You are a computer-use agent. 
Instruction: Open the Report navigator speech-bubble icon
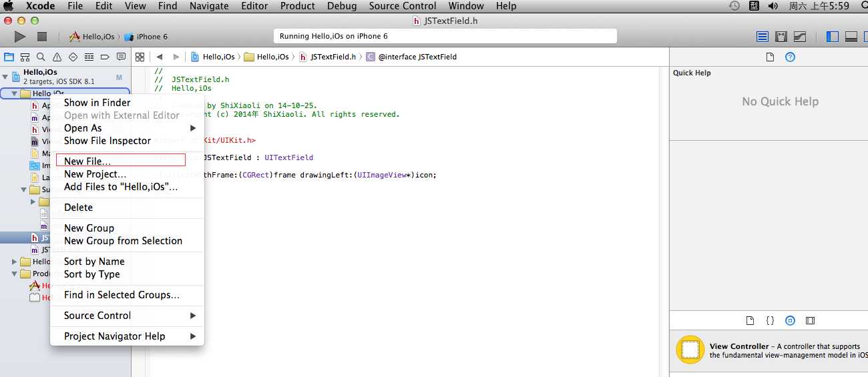pyautogui.click(x=122, y=57)
